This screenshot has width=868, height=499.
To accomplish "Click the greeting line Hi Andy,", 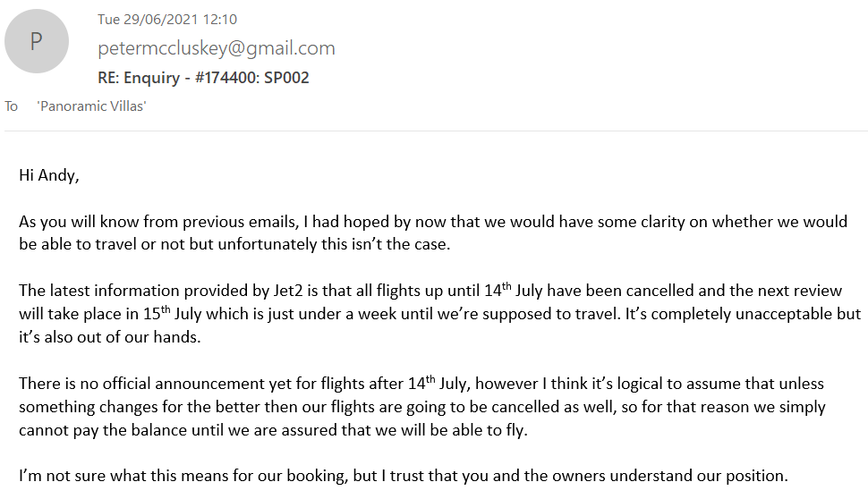I will (48, 175).
